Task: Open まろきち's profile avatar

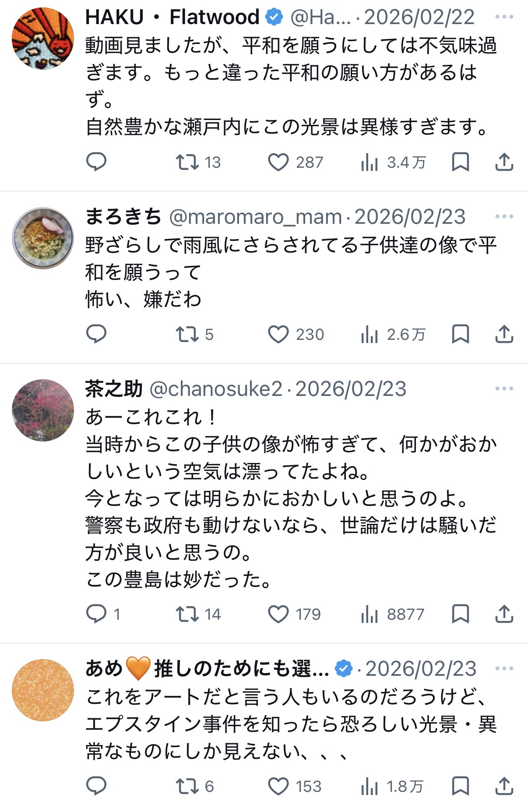Action: click(43, 238)
